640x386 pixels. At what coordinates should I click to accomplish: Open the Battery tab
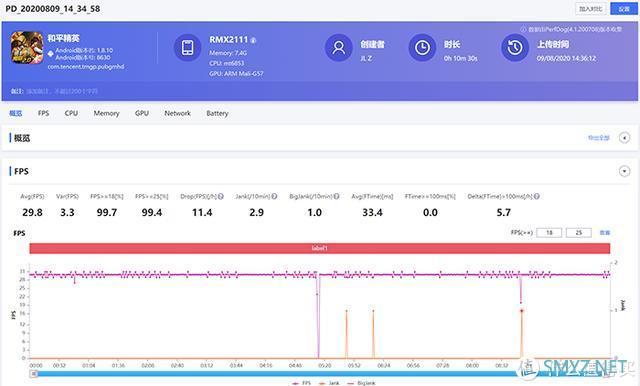pos(217,113)
